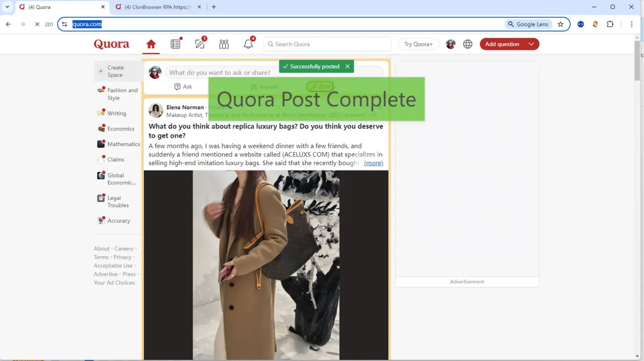Click Your Ad Choices link

[x=114, y=282]
